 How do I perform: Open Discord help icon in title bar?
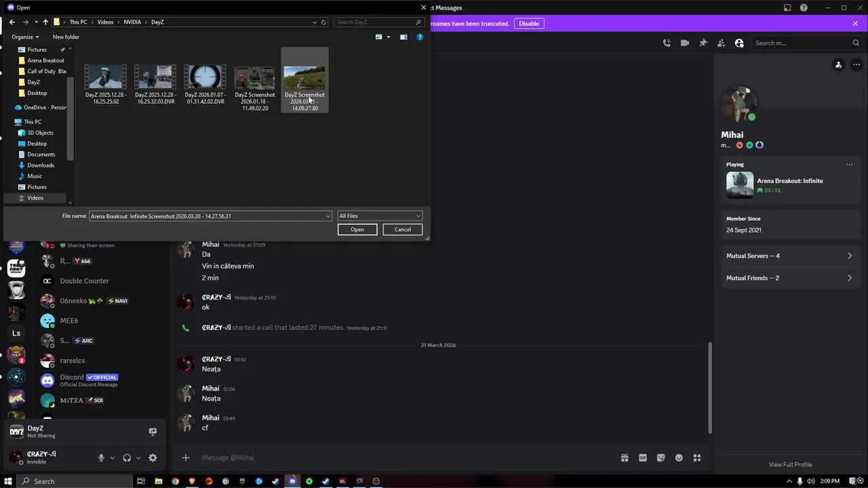(x=804, y=7)
